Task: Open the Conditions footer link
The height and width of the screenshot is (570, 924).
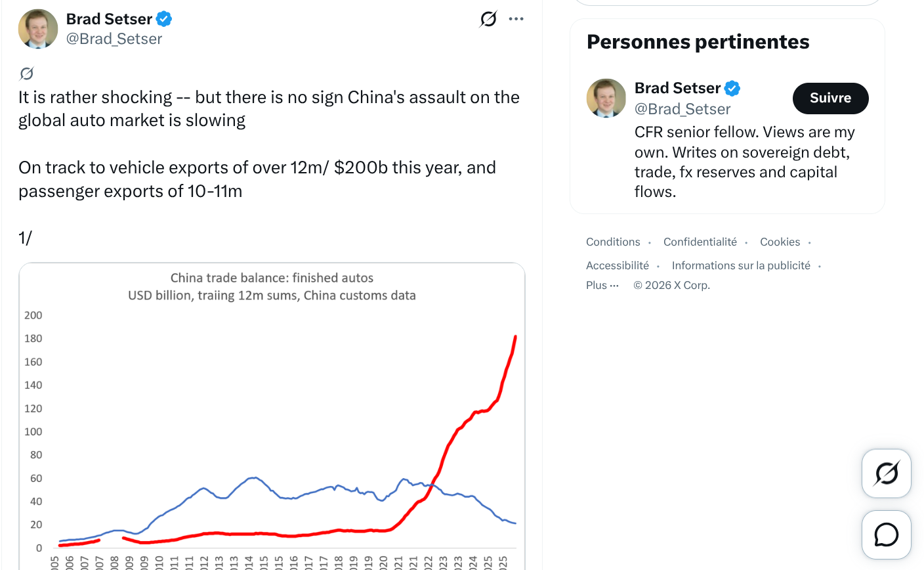Action: [x=613, y=242]
